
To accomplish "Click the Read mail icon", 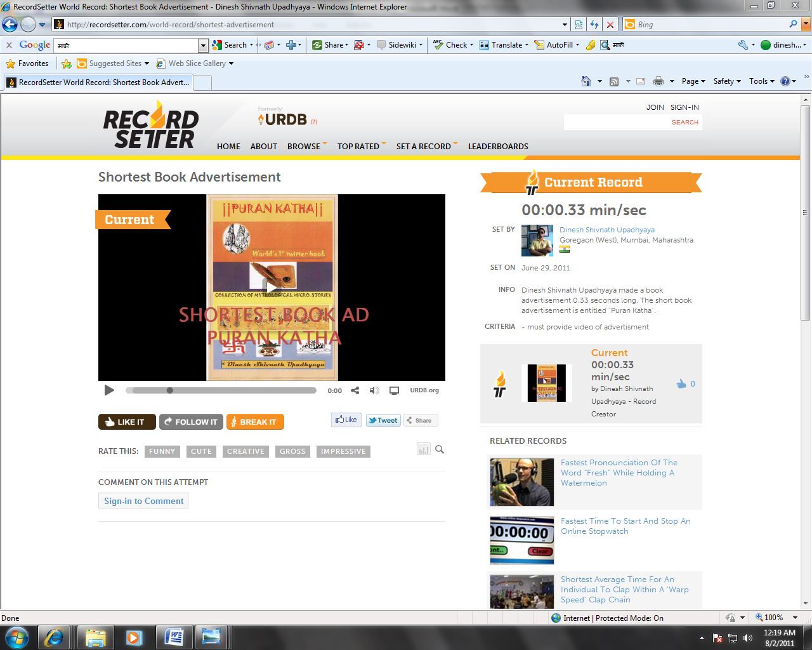I will pos(641,81).
